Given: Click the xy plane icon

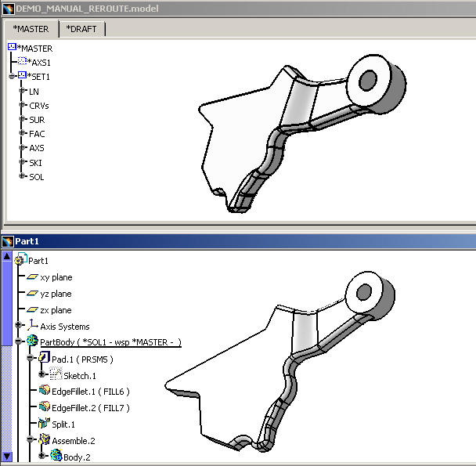Looking at the screenshot, I should [x=32, y=276].
